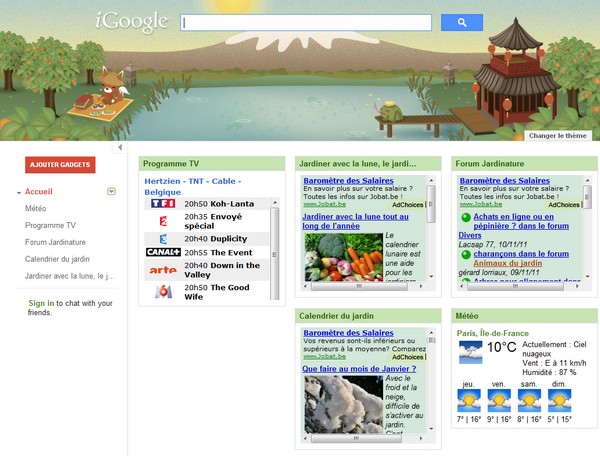Click the M6 channel logo
The width and height of the screenshot is (600, 456).
(x=163, y=292)
